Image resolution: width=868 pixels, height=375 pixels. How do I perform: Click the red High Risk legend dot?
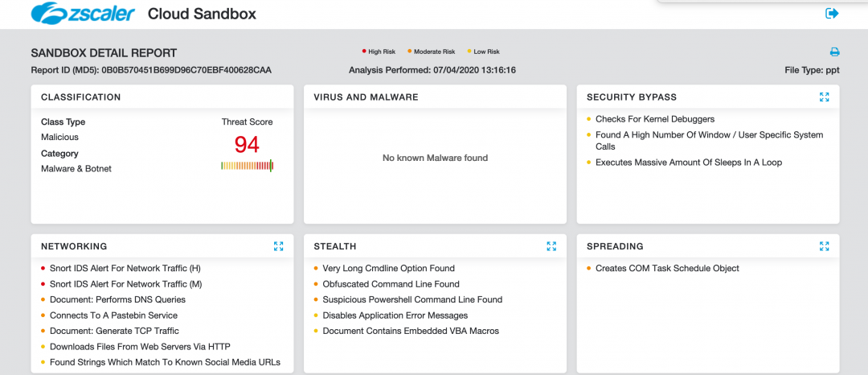365,52
